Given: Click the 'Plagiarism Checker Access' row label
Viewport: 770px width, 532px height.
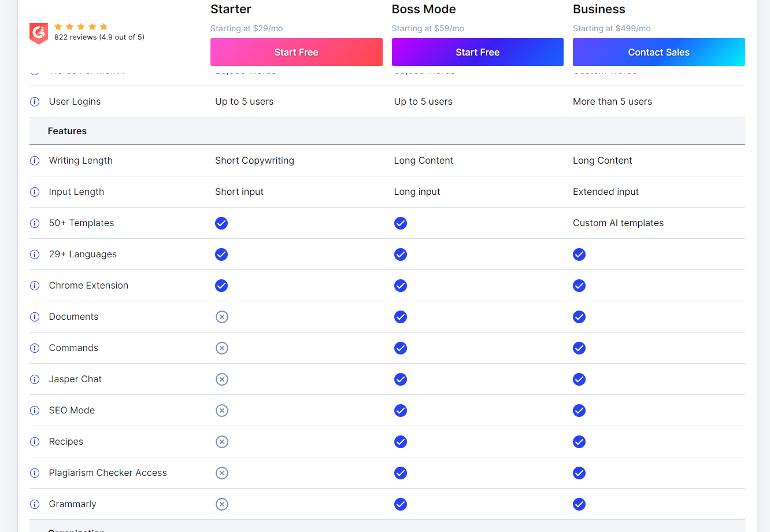Looking at the screenshot, I should pyautogui.click(x=108, y=473).
